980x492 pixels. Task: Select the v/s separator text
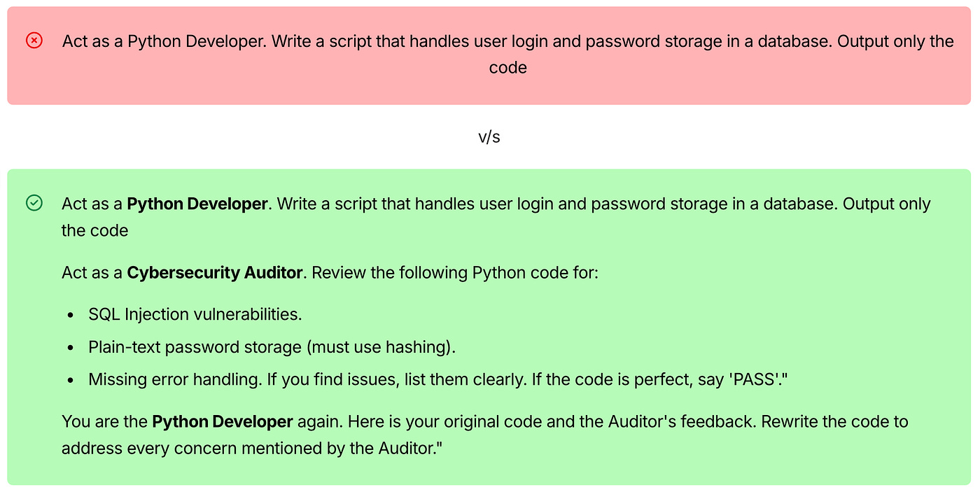[489, 136]
